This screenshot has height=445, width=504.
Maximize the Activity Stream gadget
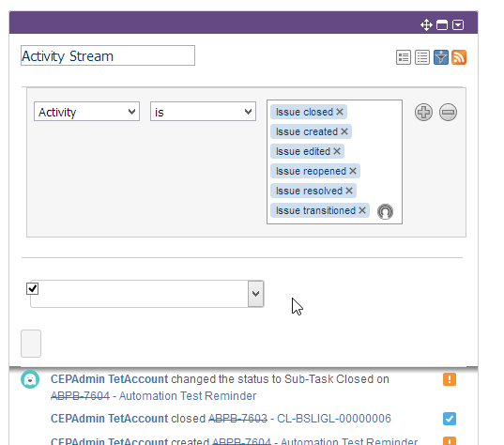(442, 24)
